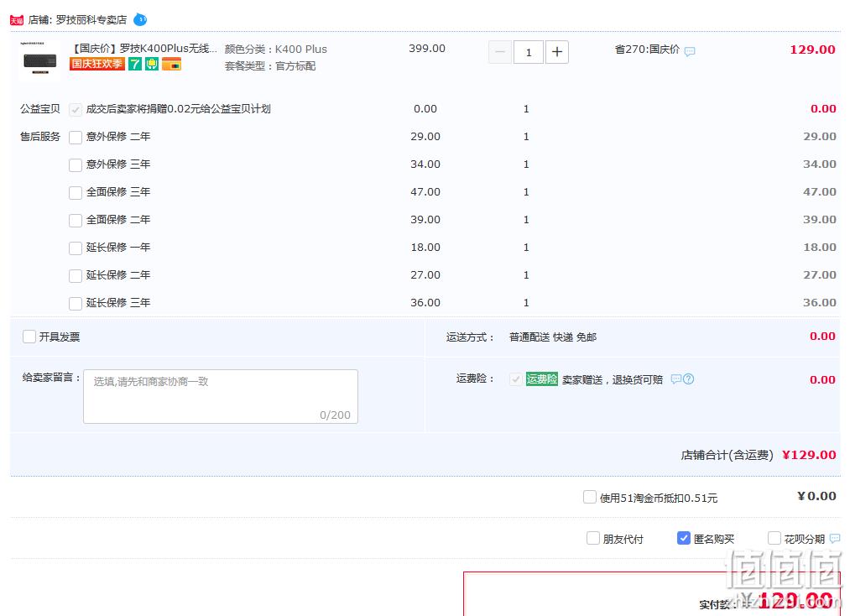This screenshot has height=616, width=850.
Task: Check 全面保修 三年 warranty option
Action: coord(76,192)
